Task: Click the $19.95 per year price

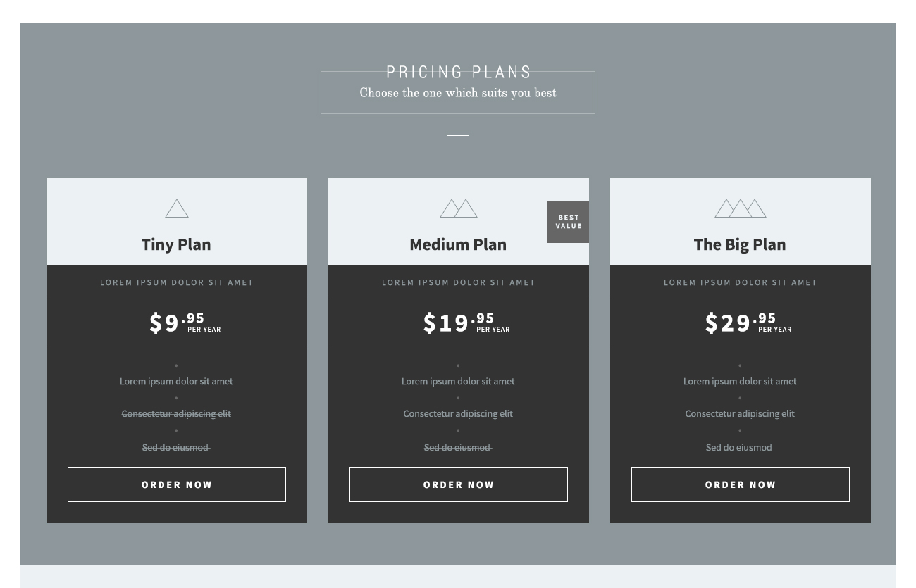Action: pos(466,323)
